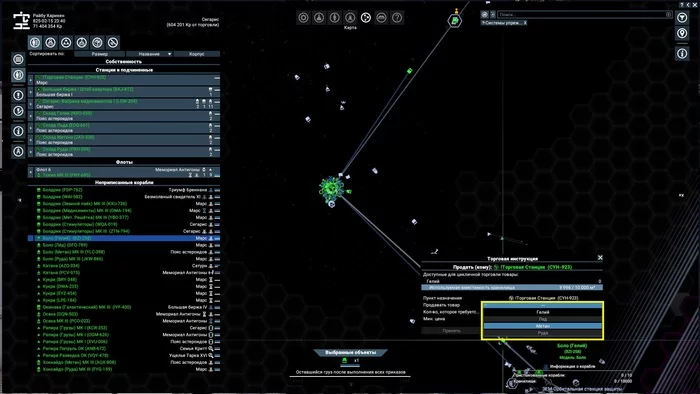Click the Станции и подчиненные section header
This screenshot has height=394, width=700.
pos(124,70)
